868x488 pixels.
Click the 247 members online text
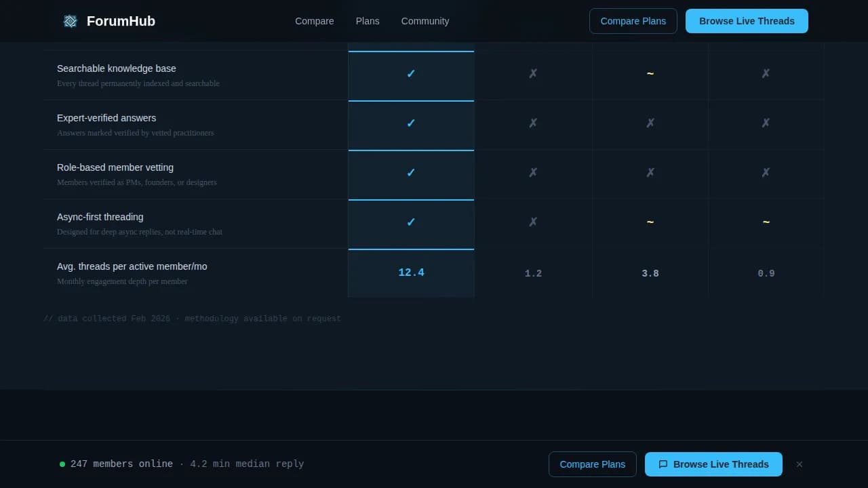coord(121,464)
